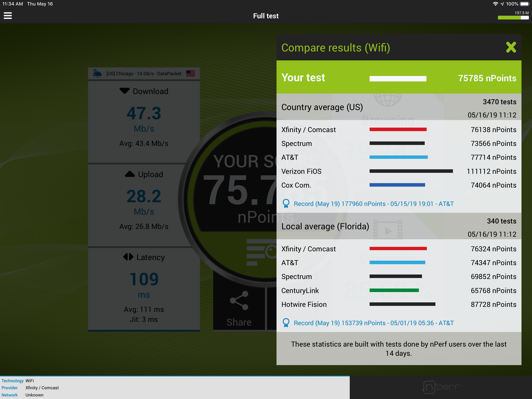Open record 153739 nPoints AT&T link
Screen dimensions: 532x399
pyautogui.click(x=374, y=323)
